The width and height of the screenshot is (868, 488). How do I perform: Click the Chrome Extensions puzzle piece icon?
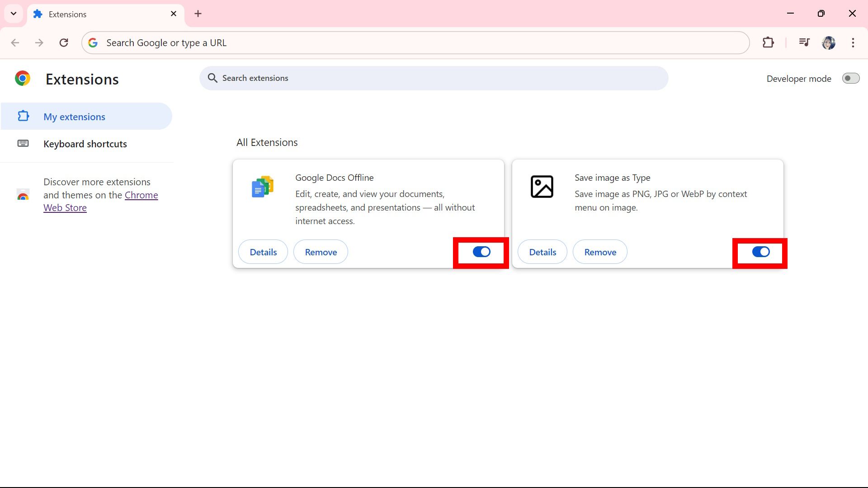(769, 42)
